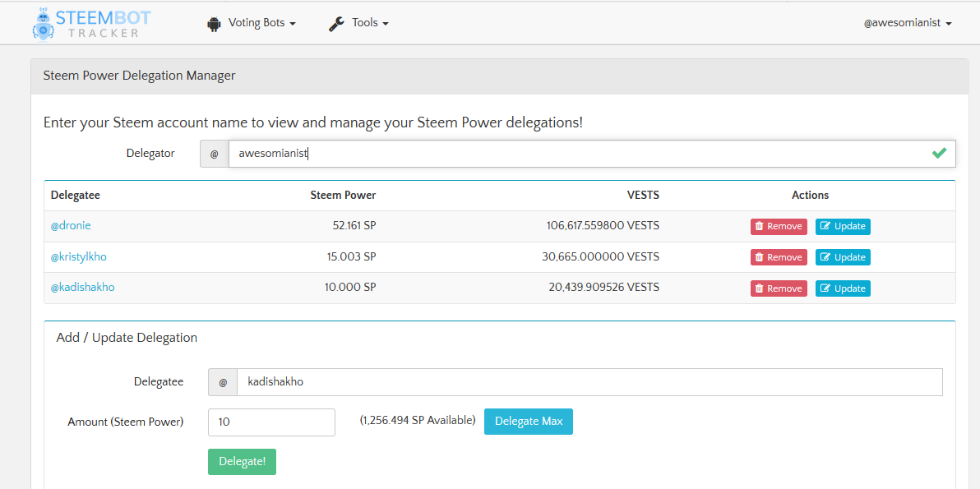The height and width of the screenshot is (489, 980).
Task: Click the green checkmark in Delegator field
Action: 939,153
